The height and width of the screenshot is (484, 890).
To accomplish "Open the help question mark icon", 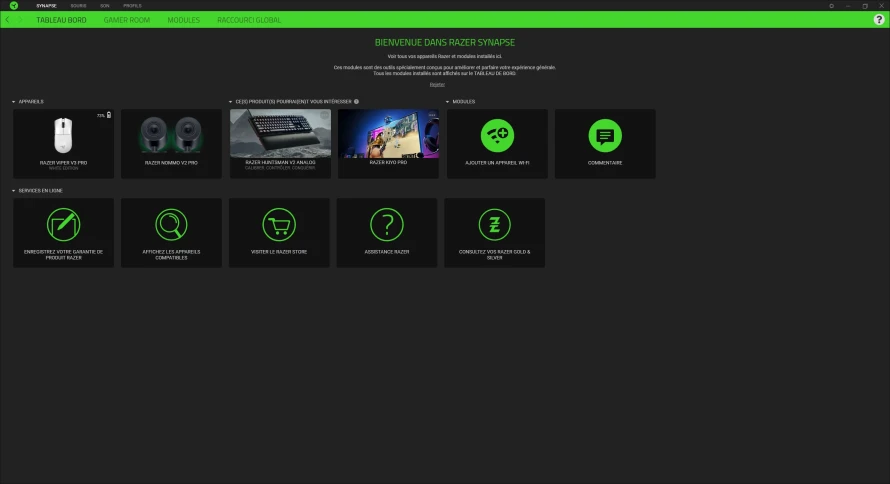I will (x=879, y=20).
